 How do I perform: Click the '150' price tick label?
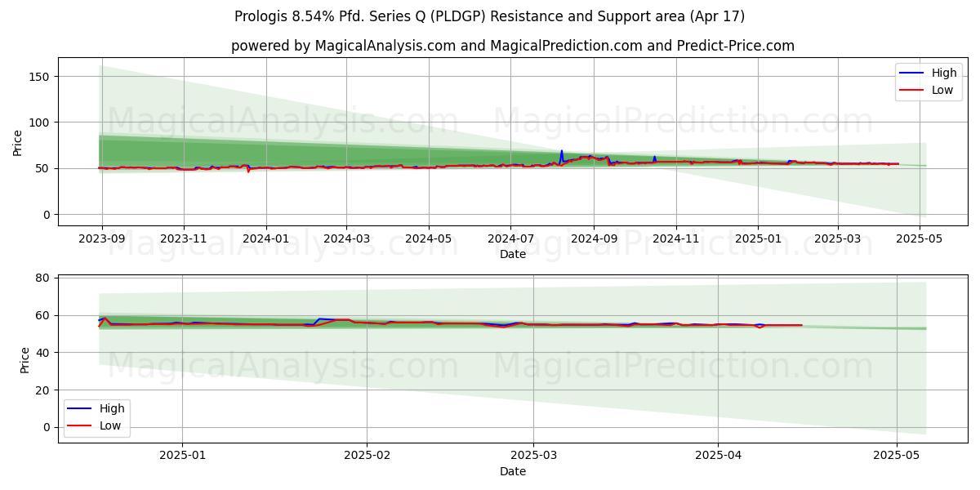(41, 77)
